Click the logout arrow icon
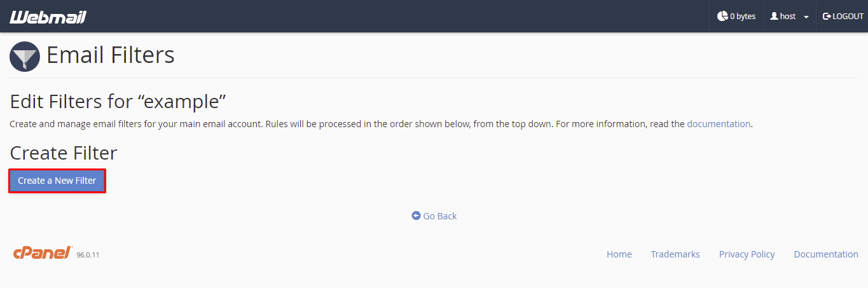The height and width of the screenshot is (288, 868). [827, 16]
